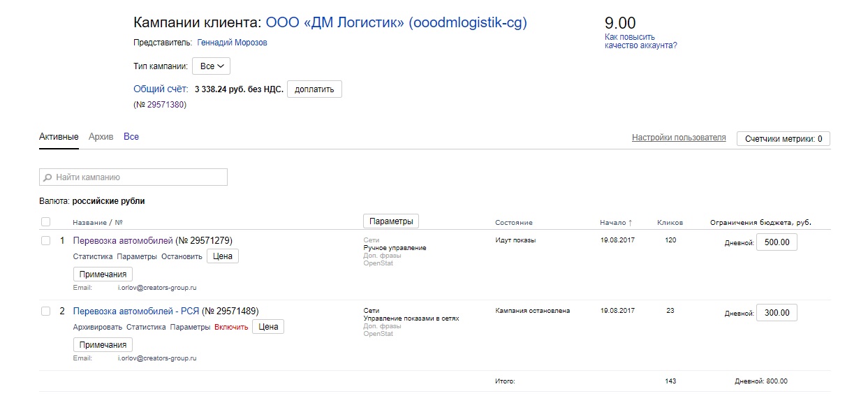Open campaign Перевозка автомобилей - РСЯ

[136, 311]
